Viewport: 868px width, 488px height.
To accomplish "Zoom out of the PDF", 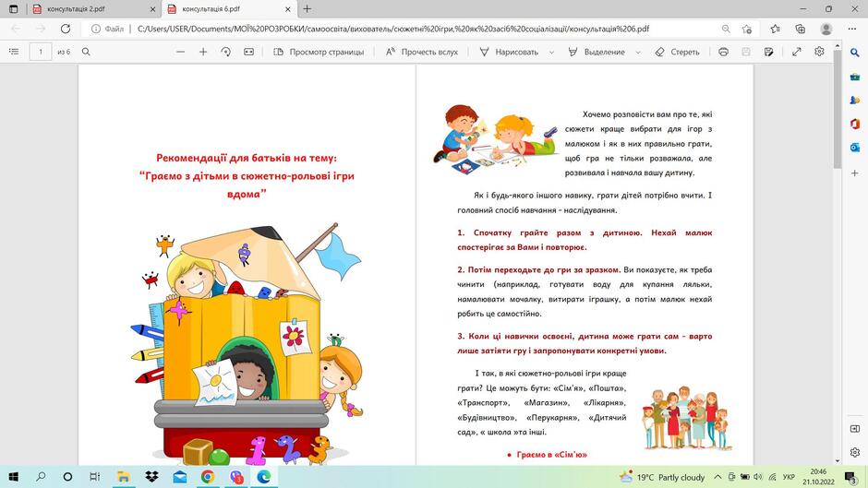I will 180,52.
